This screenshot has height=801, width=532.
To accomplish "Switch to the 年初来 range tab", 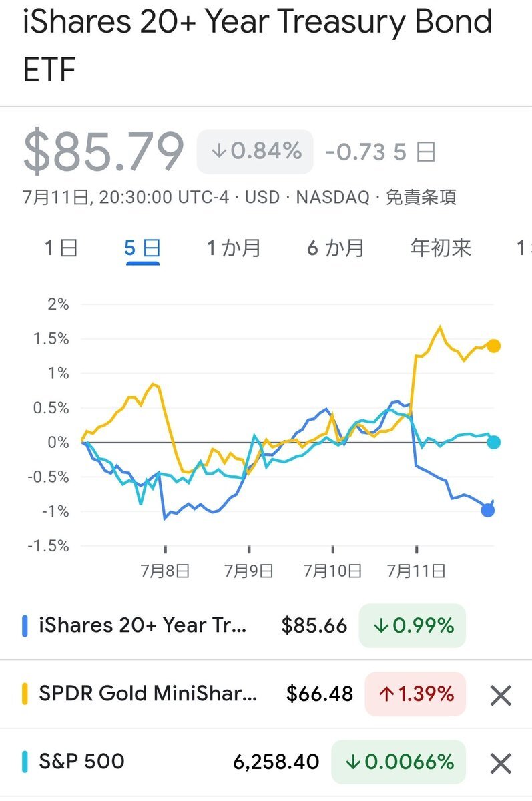I will click(441, 248).
